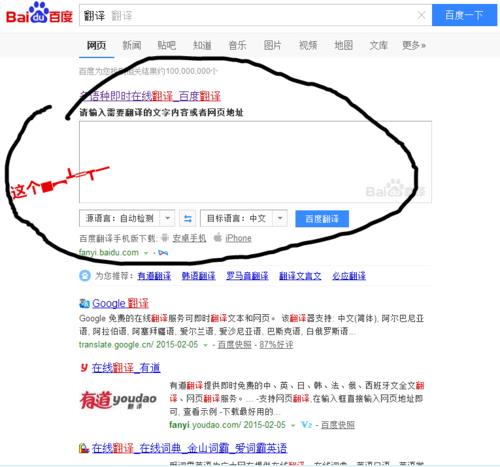Open the recommended 翻译文言文 link
The height and width of the screenshot is (467, 500).
[x=300, y=276]
